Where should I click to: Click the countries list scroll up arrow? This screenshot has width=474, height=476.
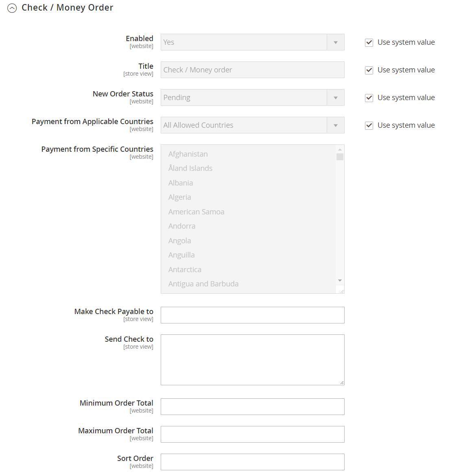(340, 149)
